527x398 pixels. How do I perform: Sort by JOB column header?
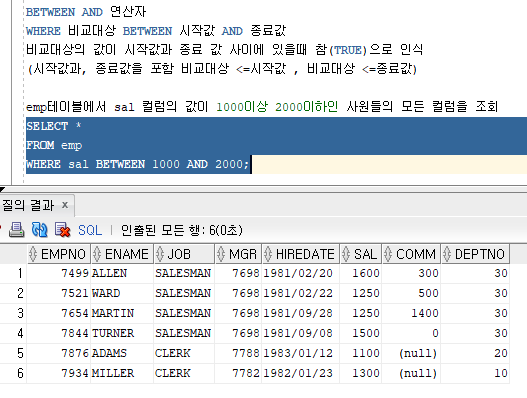tap(184, 254)
